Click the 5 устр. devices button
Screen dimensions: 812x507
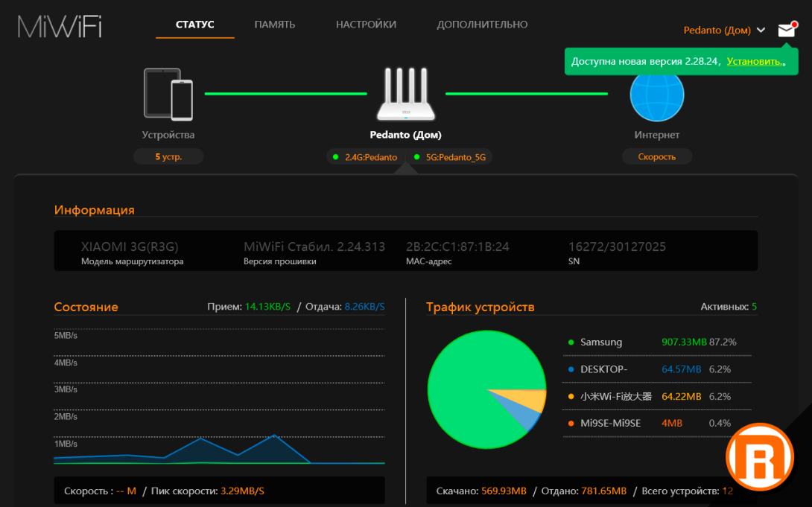(168, 157)
